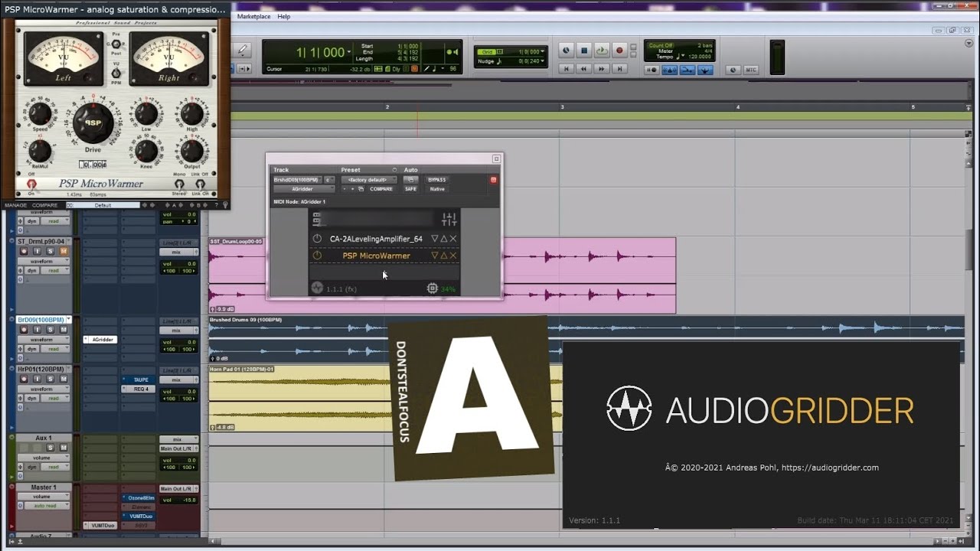
Task: Adjust the MicroWarmer Speed knob
Action: point(40,114)
